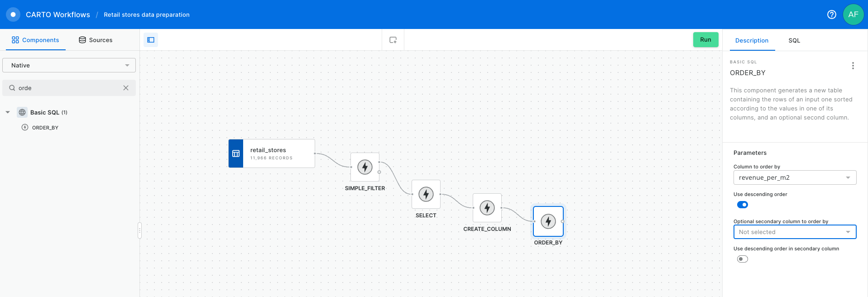
Task: Click the retail_stores source node
Action: coord(272,153)
